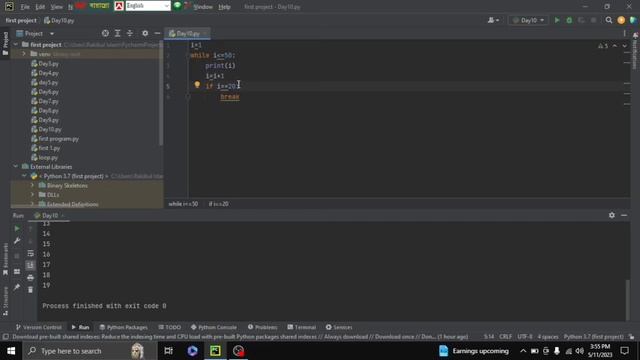
Task: Open the File menu
Action: click(25, 7)
